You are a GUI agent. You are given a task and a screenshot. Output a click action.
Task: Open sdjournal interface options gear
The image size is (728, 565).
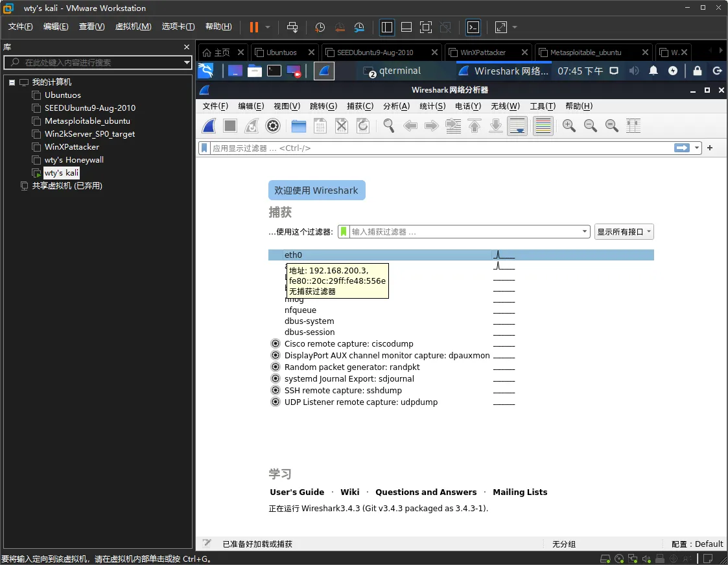[276, 378]
